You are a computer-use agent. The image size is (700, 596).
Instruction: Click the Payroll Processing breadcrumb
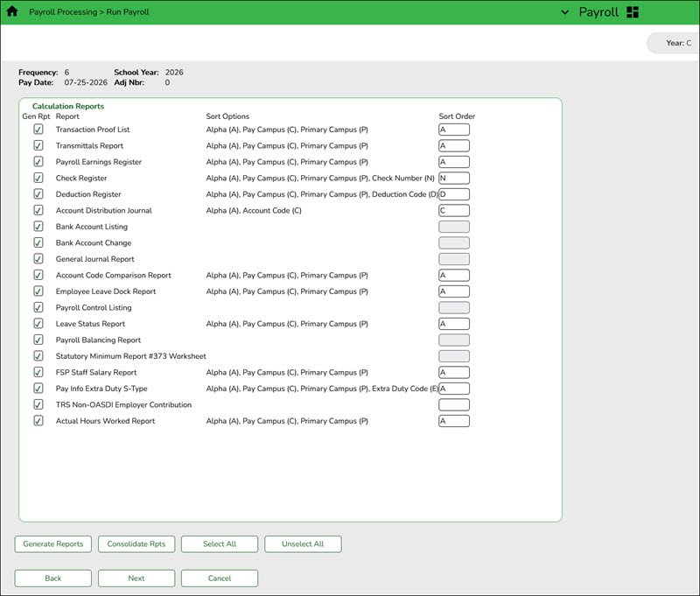[x=63, y=12]
